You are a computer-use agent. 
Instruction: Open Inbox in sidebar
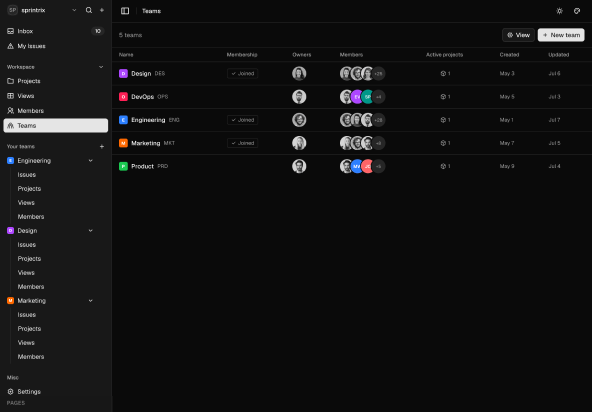click(56, 31)
